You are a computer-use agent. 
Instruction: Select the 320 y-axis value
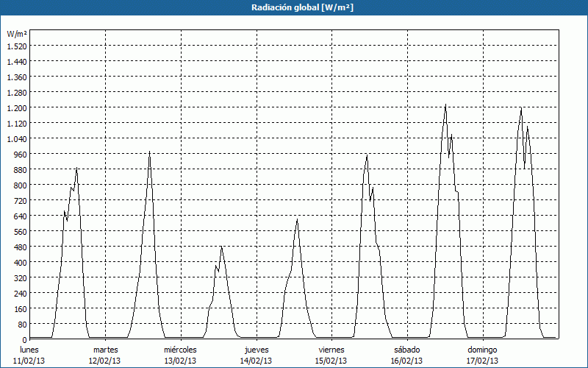[21, 278]
